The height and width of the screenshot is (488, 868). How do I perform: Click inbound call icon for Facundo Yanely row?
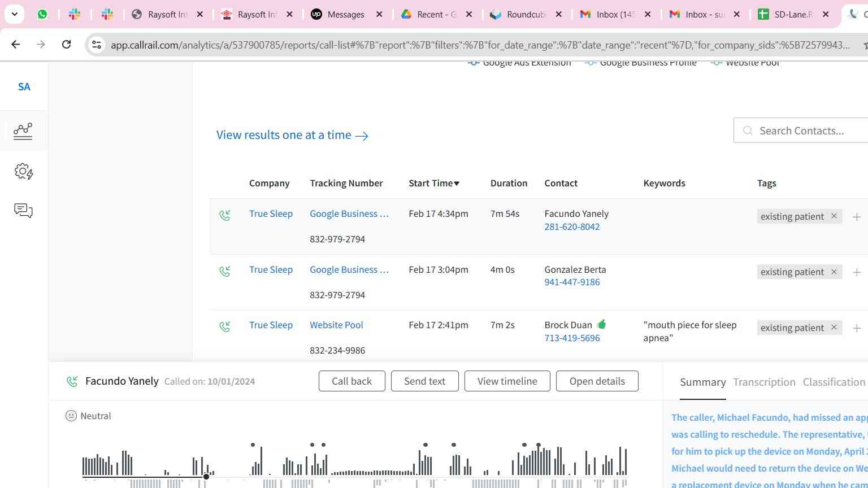[x=225, y=215]
